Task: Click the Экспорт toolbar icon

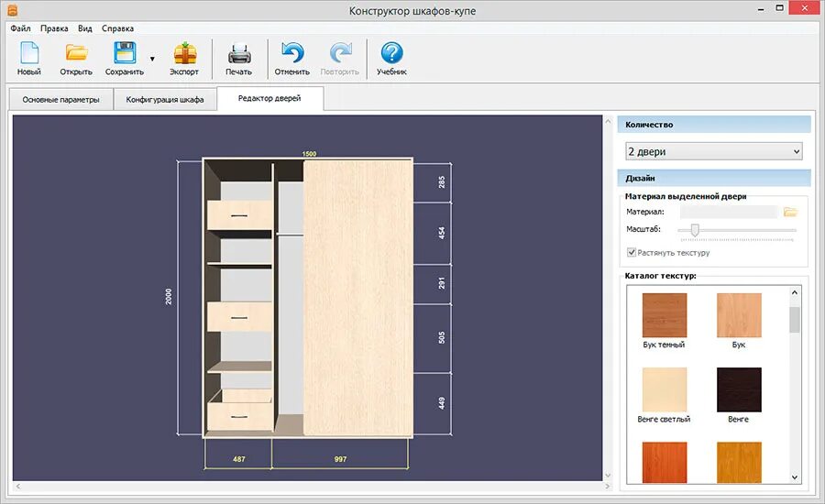Action: click(184, 53)
